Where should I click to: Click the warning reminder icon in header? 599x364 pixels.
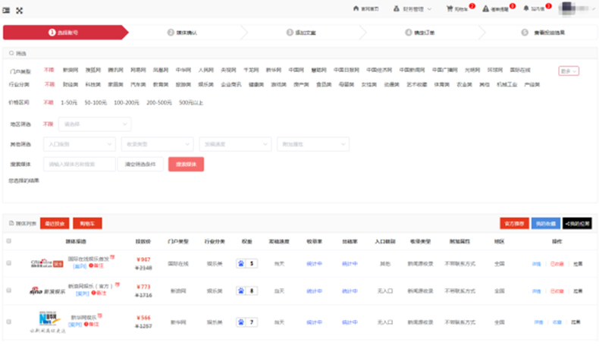pos(486,9)
